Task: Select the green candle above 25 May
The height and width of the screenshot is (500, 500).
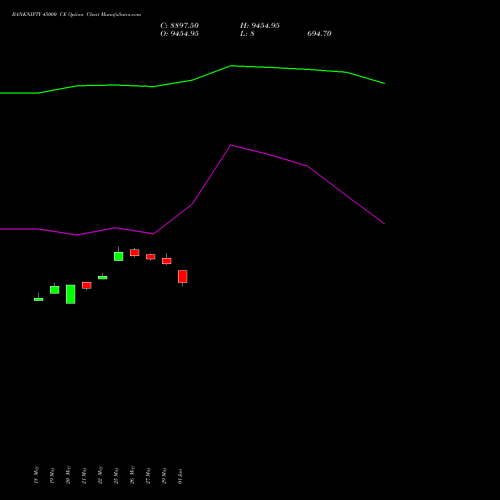Action: coord(119,256)
